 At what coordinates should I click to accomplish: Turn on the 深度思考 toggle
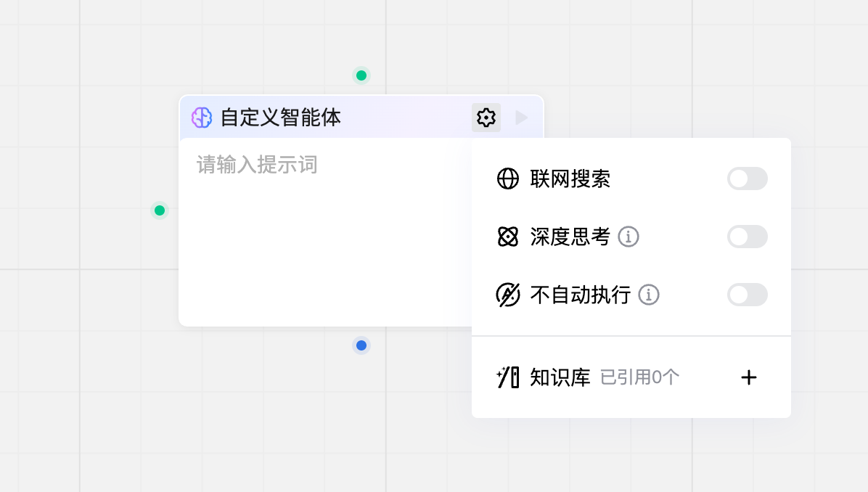(x=748, y=237)
